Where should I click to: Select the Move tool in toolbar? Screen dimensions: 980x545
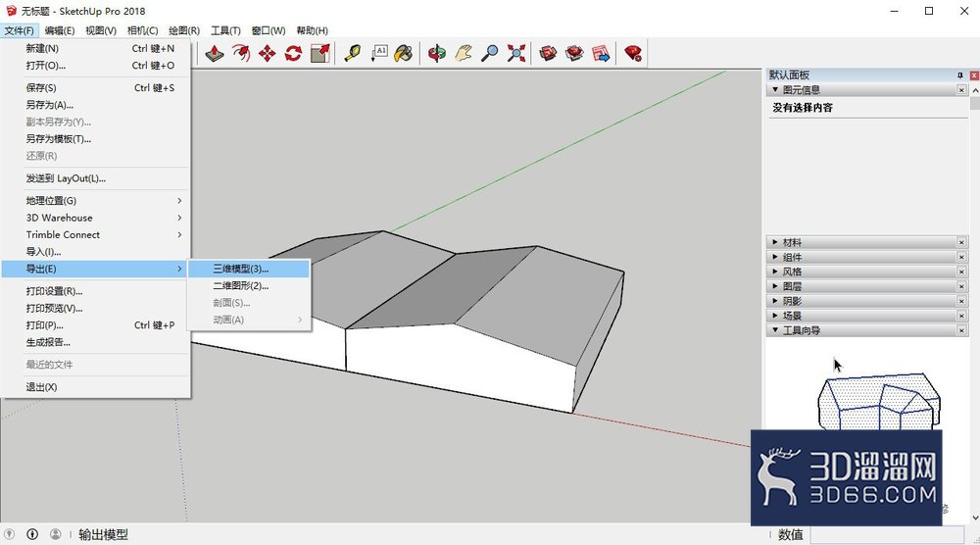tap(267, 53)
